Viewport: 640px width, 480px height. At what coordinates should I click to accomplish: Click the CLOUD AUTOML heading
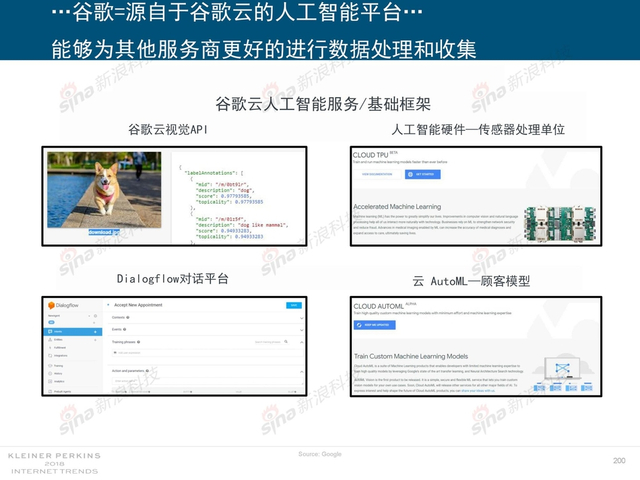[378, 306]
